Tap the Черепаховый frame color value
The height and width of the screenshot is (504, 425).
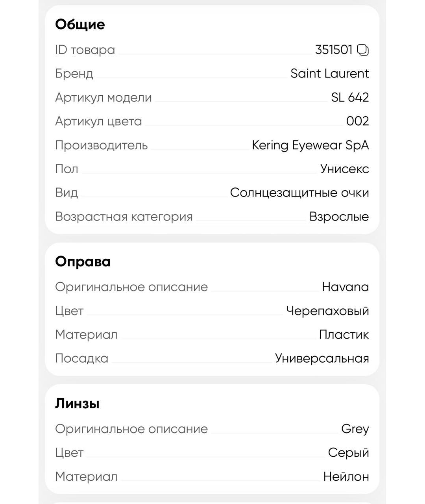[328, 311]
